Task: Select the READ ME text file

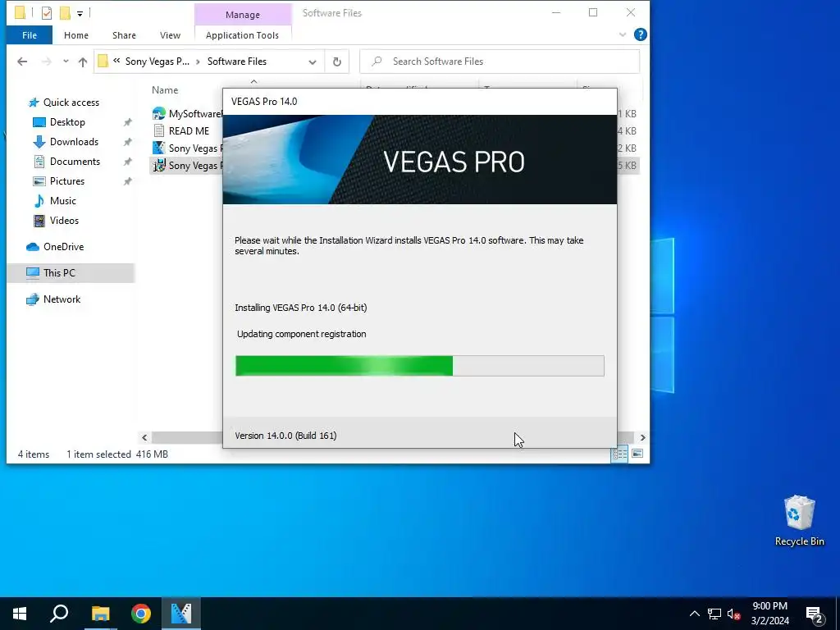Action: 189,130
